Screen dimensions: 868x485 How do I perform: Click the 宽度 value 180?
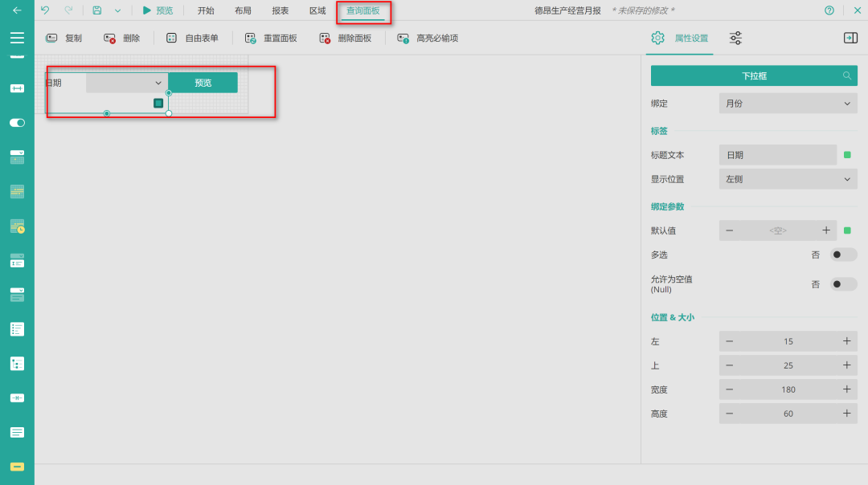click(x=788, y=390)
